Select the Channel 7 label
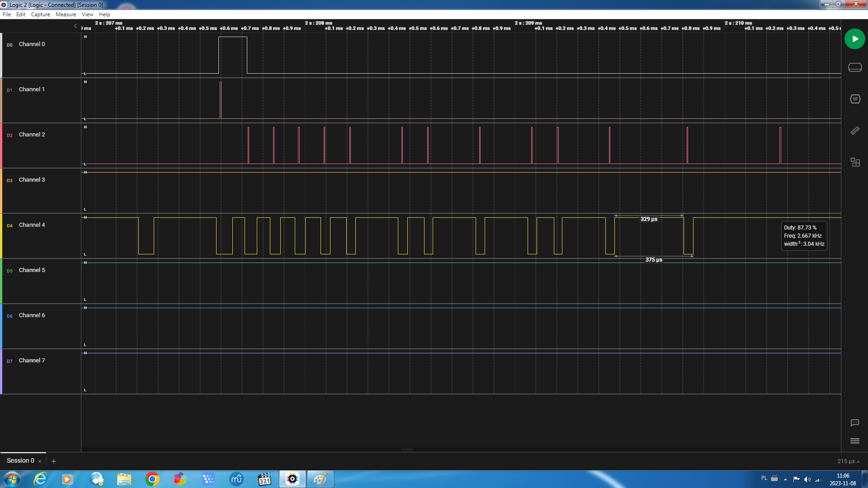 pos(32,361)
